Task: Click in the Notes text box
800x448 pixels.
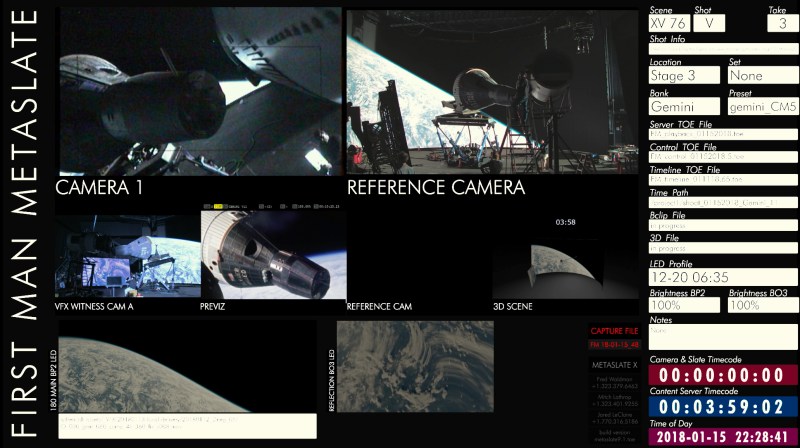Action: click(723, 336)
